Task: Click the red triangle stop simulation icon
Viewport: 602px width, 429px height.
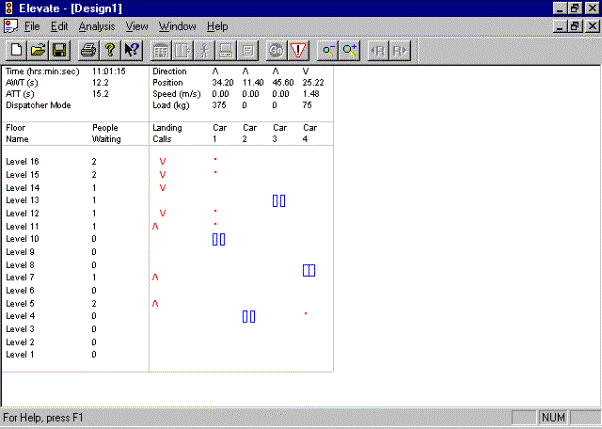Action: pyautogui.click(x=298, y=49)
